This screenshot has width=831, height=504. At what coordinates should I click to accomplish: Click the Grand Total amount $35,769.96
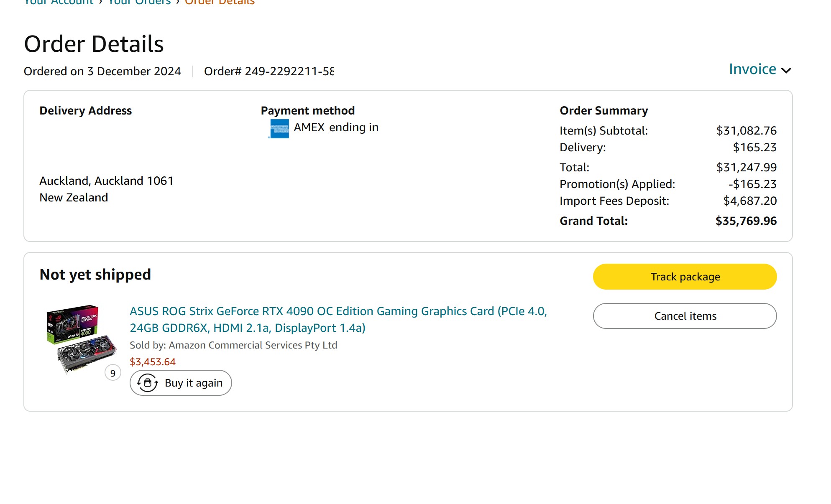746,221
